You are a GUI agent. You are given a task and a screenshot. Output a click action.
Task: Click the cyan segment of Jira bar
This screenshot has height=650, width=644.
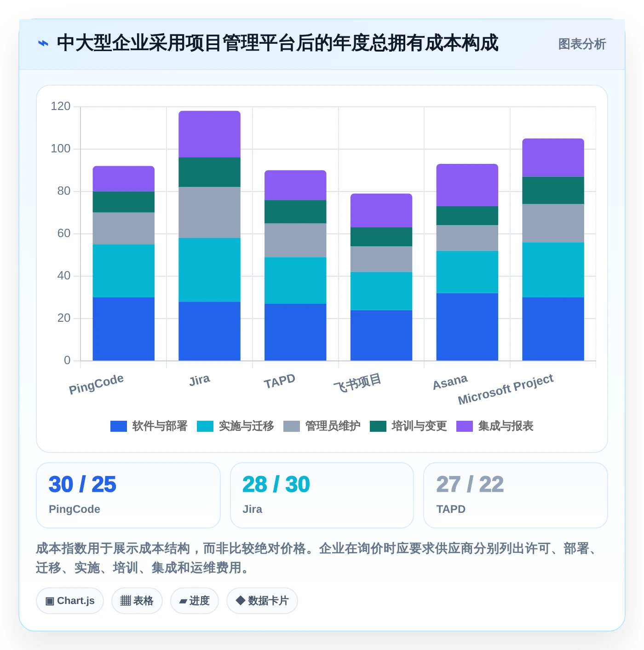pos(209,270)
